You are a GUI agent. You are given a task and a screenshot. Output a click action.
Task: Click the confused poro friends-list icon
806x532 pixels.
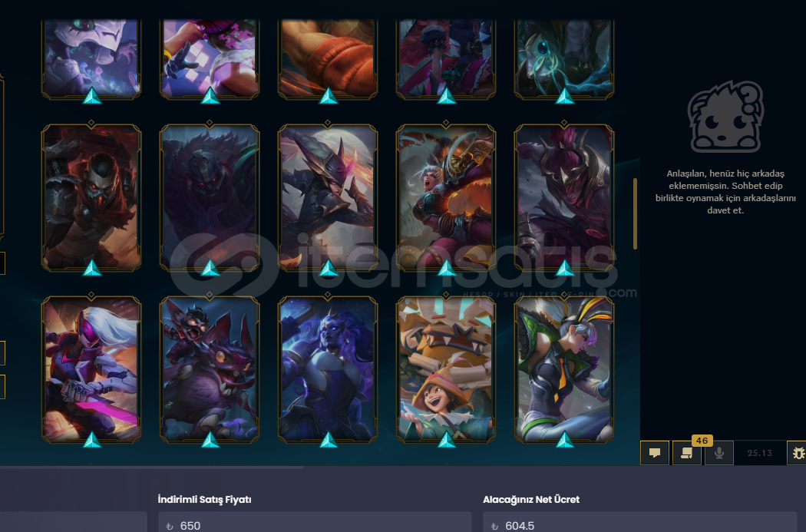click(725, 117)
